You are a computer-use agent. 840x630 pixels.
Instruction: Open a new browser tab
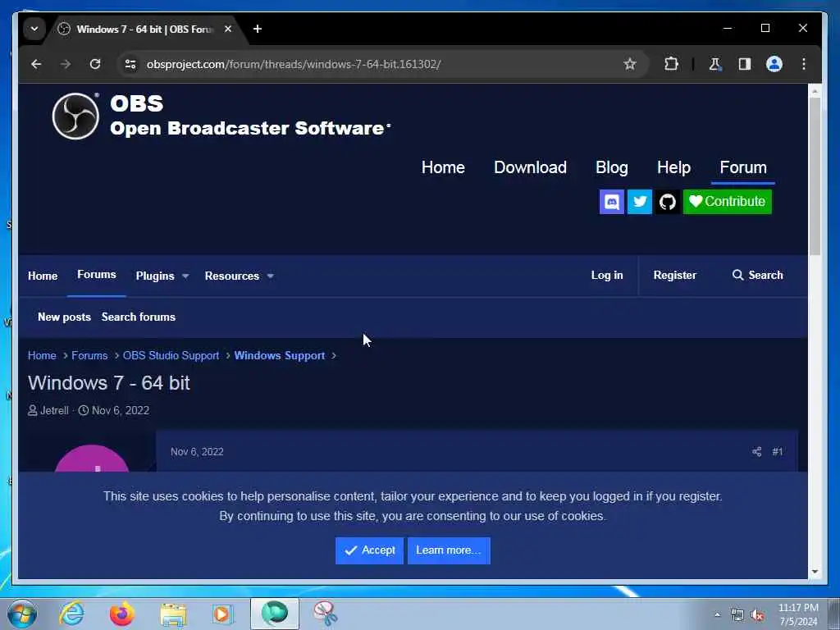coord(258,29)
